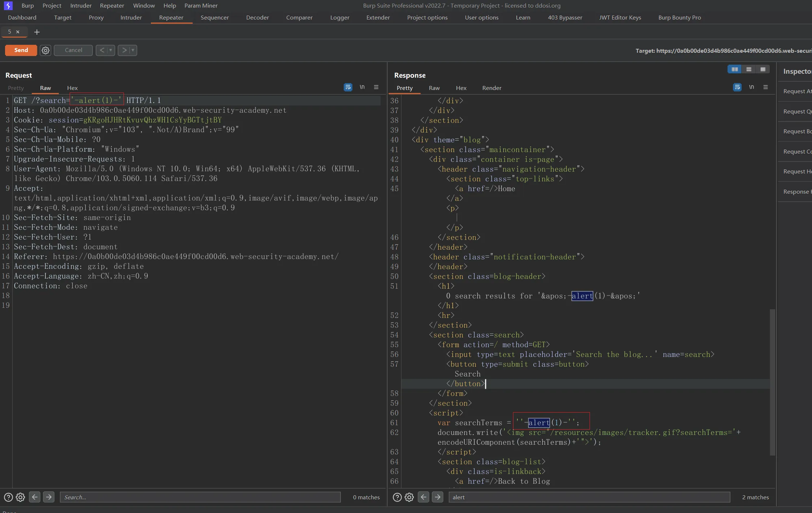Add a new Repeater tab with plus

tap(37, 32)
